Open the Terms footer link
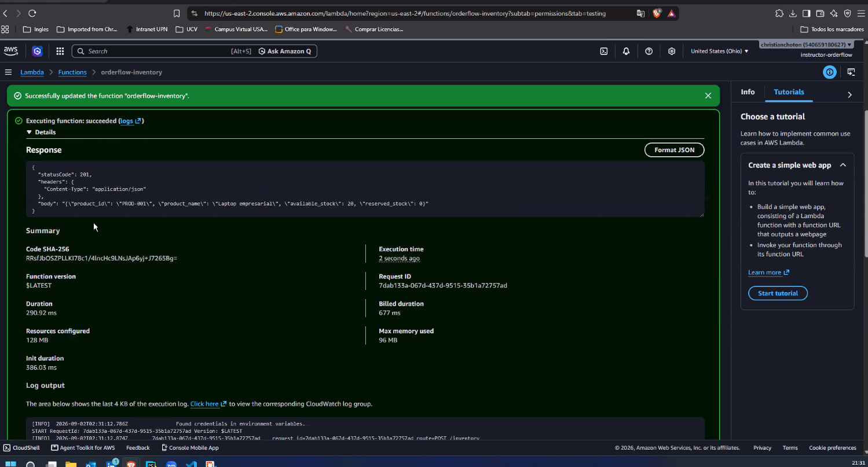This screenshot has height=467, width=868. (790, 448)
